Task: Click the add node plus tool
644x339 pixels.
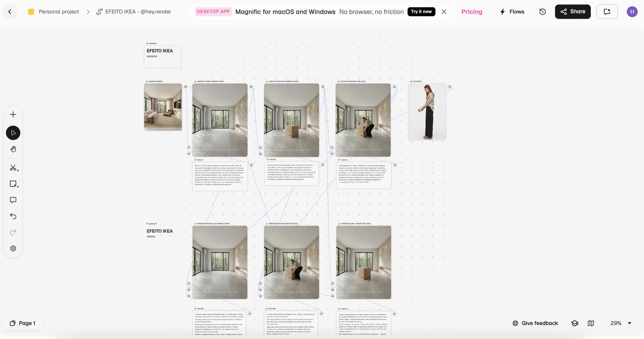Action: [x=13, y=115]
